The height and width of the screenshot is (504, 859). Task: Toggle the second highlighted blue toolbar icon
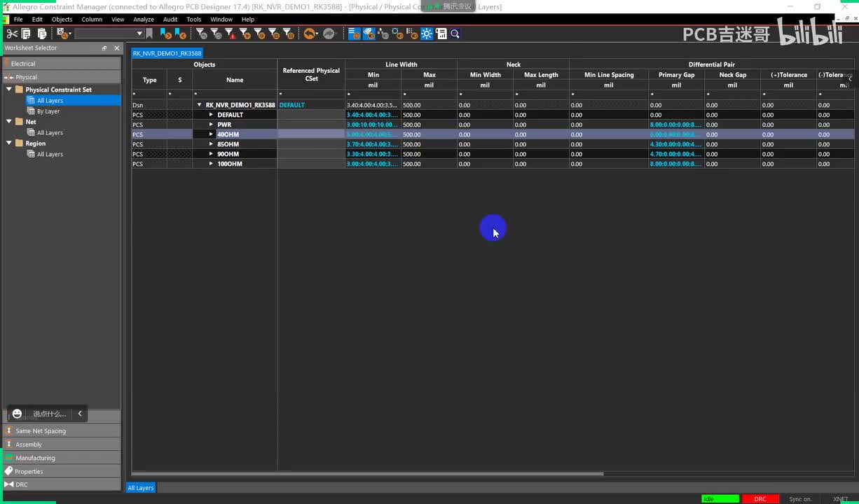point(369,34)
